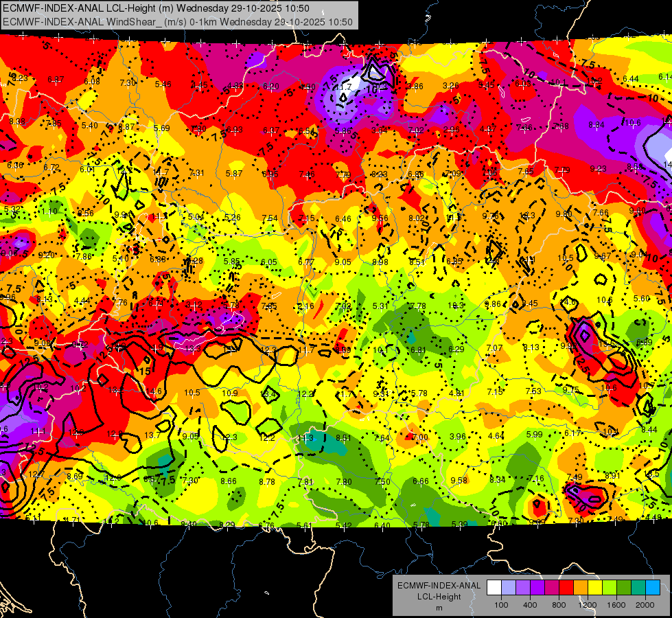Screen dimensions: 672x618
Task: Click the grid value 7.31
Action: [197, 173]
